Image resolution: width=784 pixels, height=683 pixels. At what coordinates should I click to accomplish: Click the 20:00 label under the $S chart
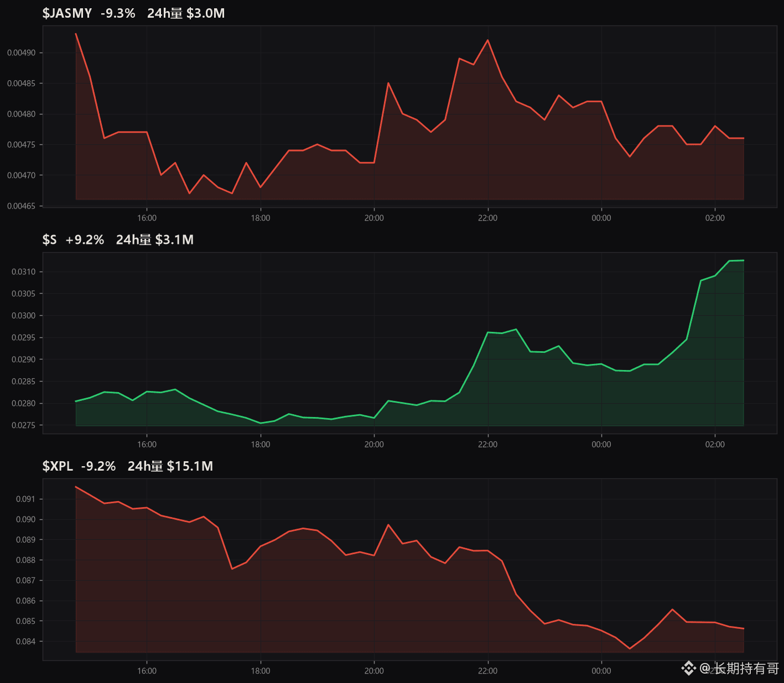(374, 445)
